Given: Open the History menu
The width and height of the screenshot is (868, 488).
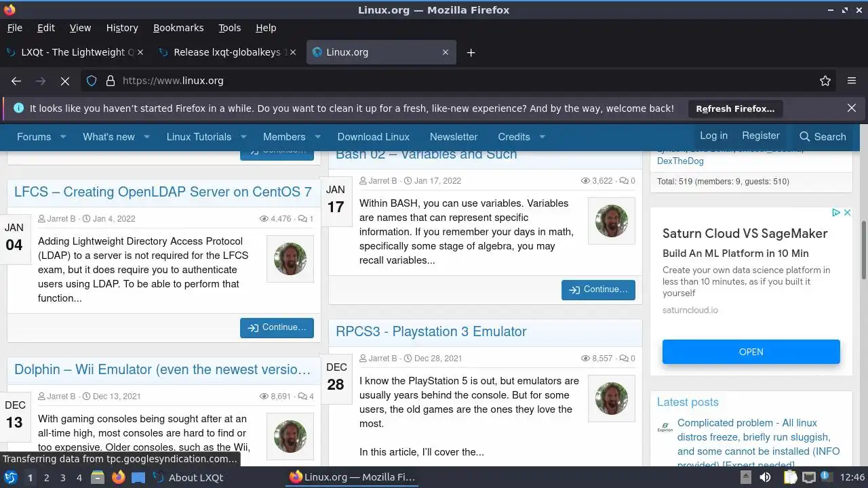Looking at the screenshot, I should (x=122, y=28).
